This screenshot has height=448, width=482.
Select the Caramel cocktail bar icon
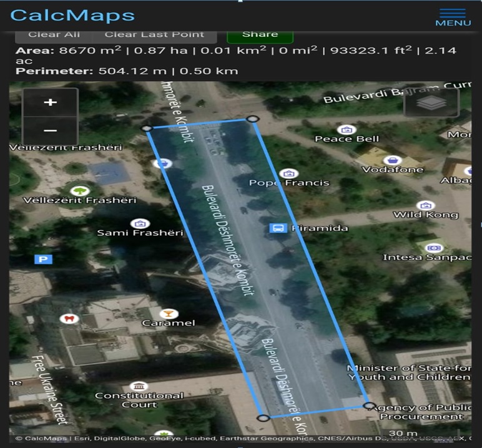pyautogui.click(x=168, y=313)
